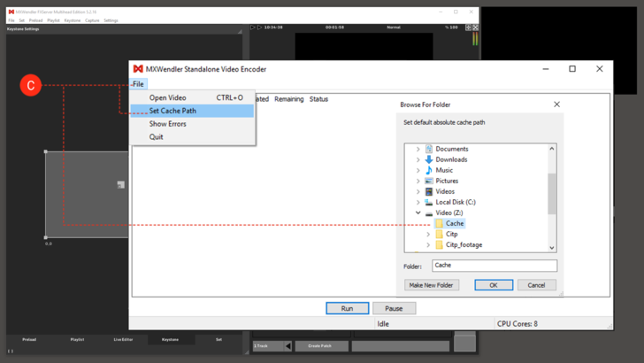Select the Citp_footage folder icon

coord(439,244)
